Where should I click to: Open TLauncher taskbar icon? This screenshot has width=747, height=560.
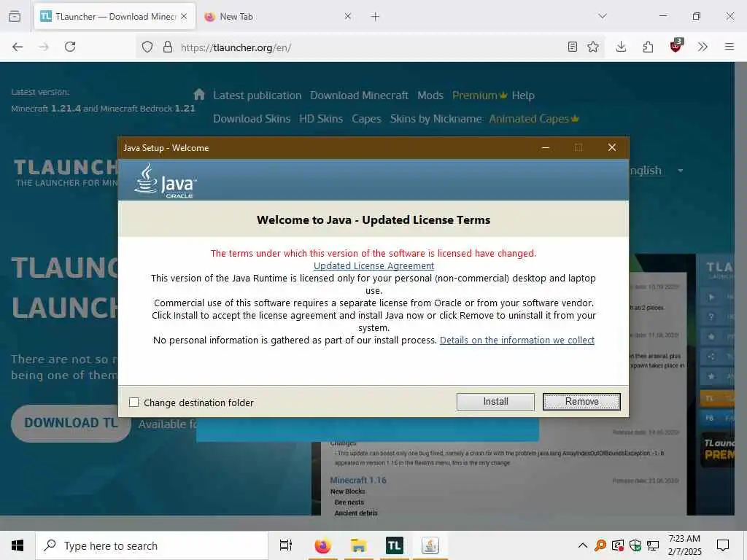pyautogui.click(x=395, y=545)
